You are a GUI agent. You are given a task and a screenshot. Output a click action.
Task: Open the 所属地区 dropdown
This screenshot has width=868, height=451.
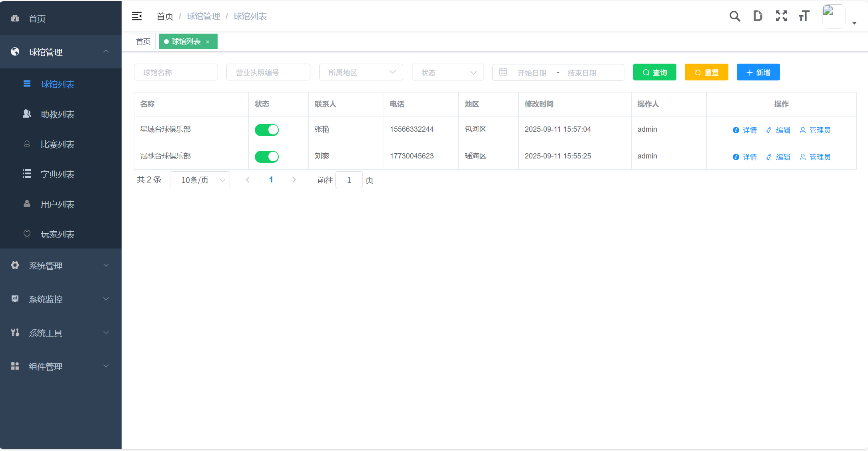coord(361,72)
